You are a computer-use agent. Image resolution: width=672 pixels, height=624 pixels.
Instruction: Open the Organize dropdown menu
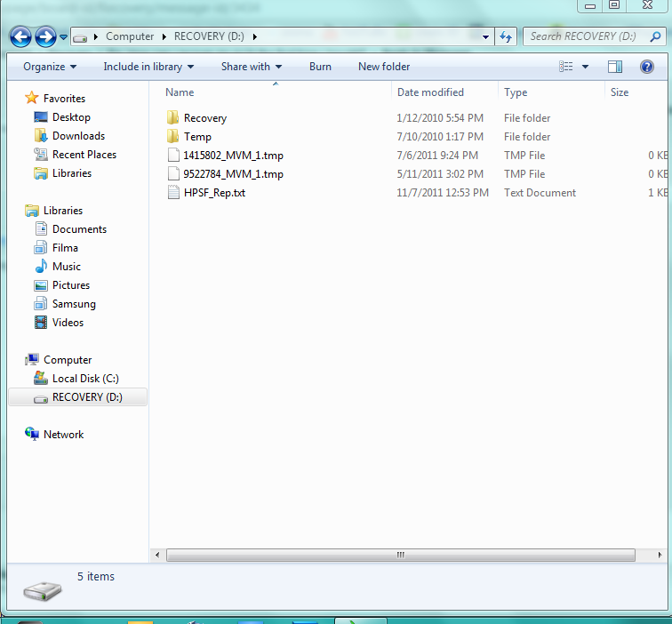point(50,67)
